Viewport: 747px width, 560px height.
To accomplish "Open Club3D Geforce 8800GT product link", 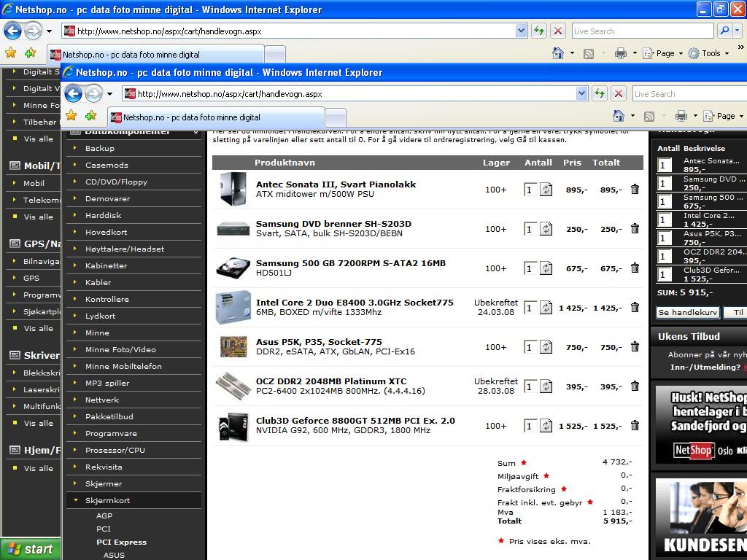I will pyautogui.click(x=355, y=421).
